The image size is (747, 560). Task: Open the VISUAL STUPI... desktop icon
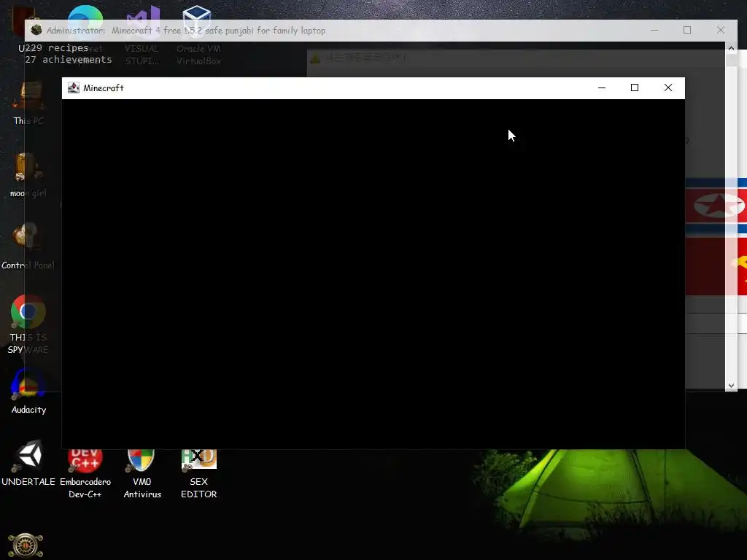(x=142, y=36)
